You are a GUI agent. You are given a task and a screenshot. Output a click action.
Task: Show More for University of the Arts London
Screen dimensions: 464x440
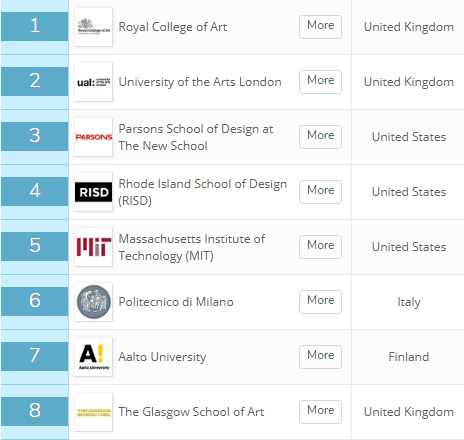(320, 82)
